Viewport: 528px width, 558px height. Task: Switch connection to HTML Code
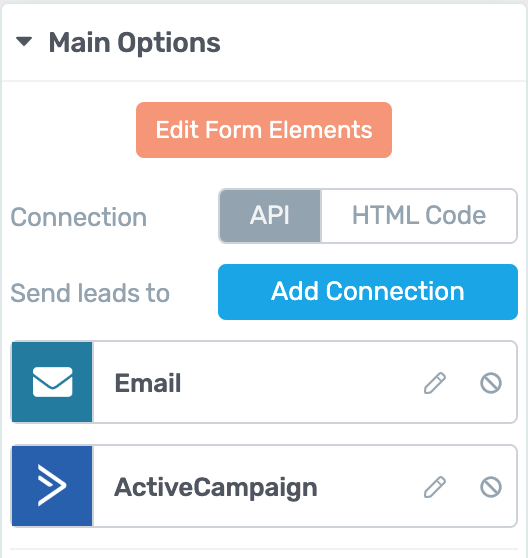coord(419,216)
